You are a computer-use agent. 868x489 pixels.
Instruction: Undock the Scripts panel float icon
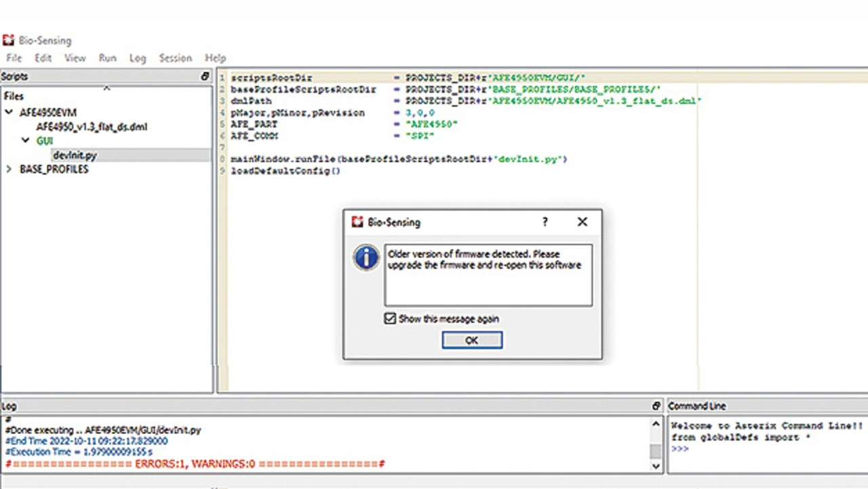[205, 77]
